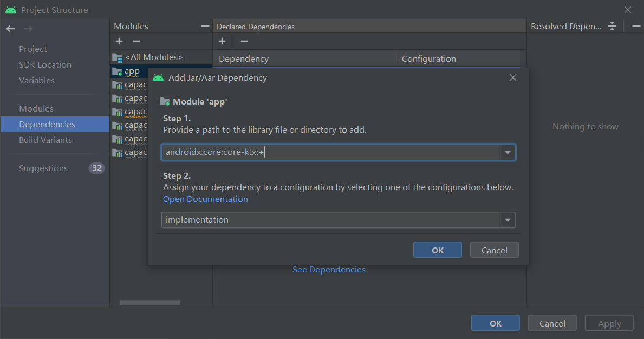
Task: Add a declared dependency with plus icon
Action: click(222, 41)
